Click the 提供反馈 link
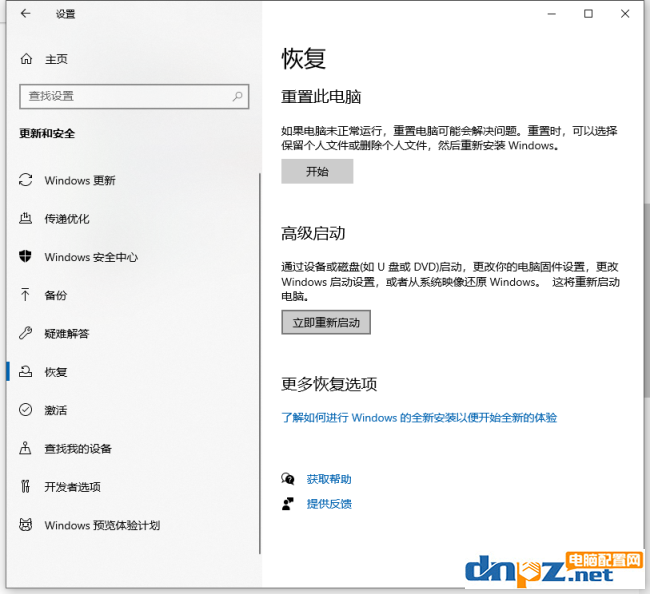The image size is (650, 594). point(329,504)
